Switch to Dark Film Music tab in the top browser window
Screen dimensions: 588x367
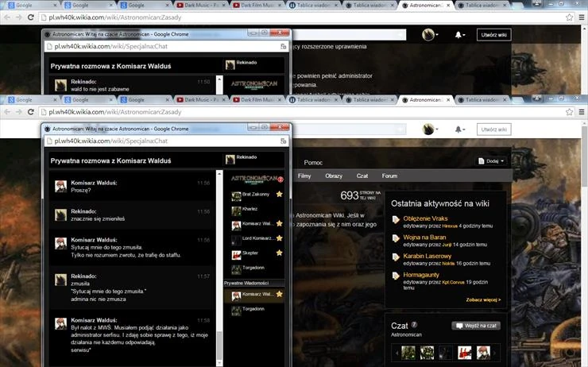pyautogui.click(x=257, y=6)
